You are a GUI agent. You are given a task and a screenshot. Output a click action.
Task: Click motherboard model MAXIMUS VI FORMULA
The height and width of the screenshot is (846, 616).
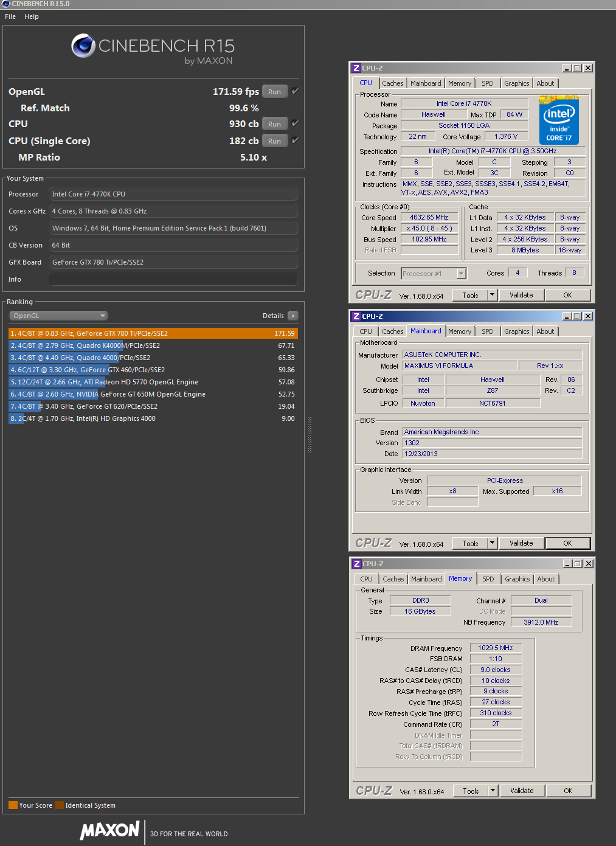point(459,366)
